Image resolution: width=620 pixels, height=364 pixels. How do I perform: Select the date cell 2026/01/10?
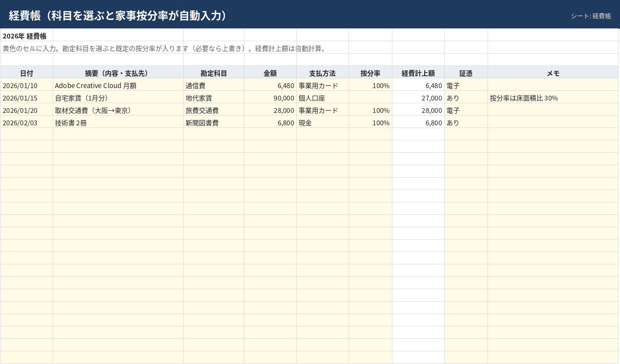pyautogui.click(x=27, y=85)
